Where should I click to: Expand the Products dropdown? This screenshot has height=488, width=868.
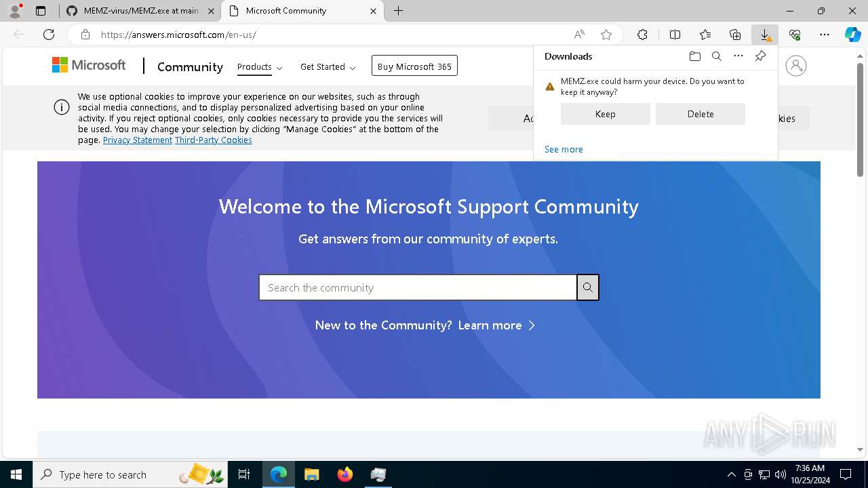point(260,66)
